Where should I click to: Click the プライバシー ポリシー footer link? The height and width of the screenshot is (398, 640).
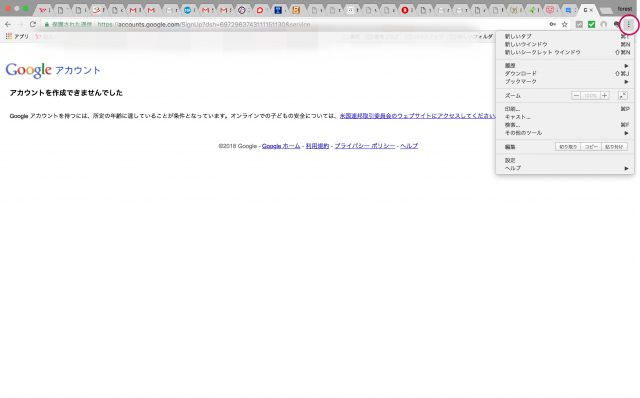point(364,146)
